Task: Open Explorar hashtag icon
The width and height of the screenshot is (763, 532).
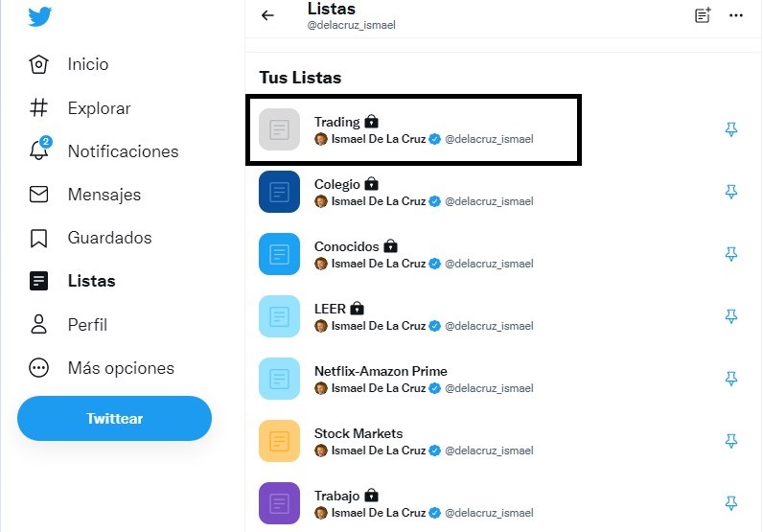Action: pyautogui.click(x=38, y=108)
